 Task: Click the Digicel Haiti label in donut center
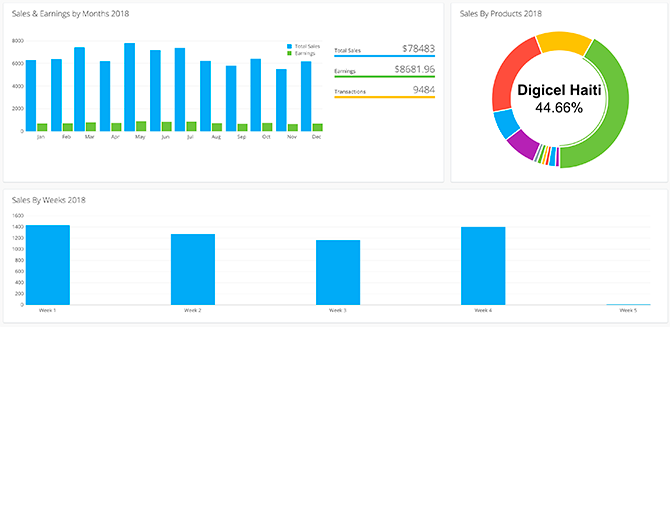pos(559,90)
